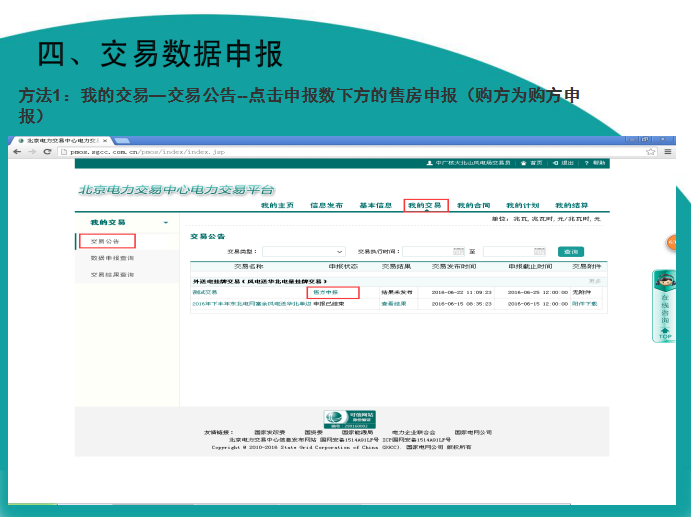Open the start date calendar picker
The image size is (691, 517).
(x=458, y=252)
